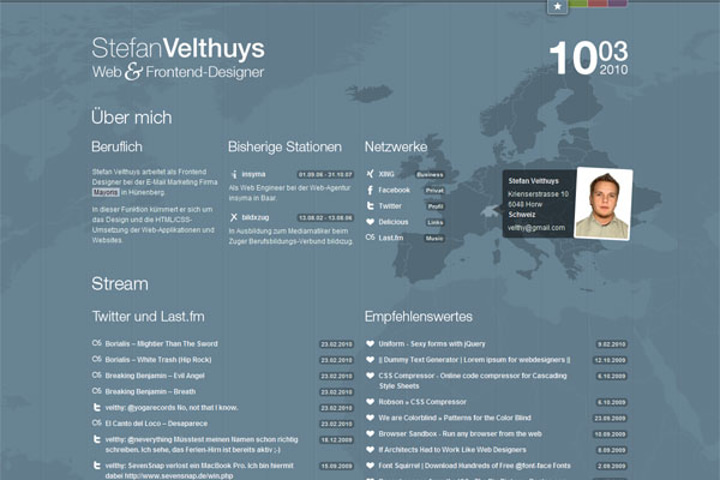Viewport: 720px width, 480px height.
Task: Click the Empfehlenswertes heading
Action: point(418,316)
